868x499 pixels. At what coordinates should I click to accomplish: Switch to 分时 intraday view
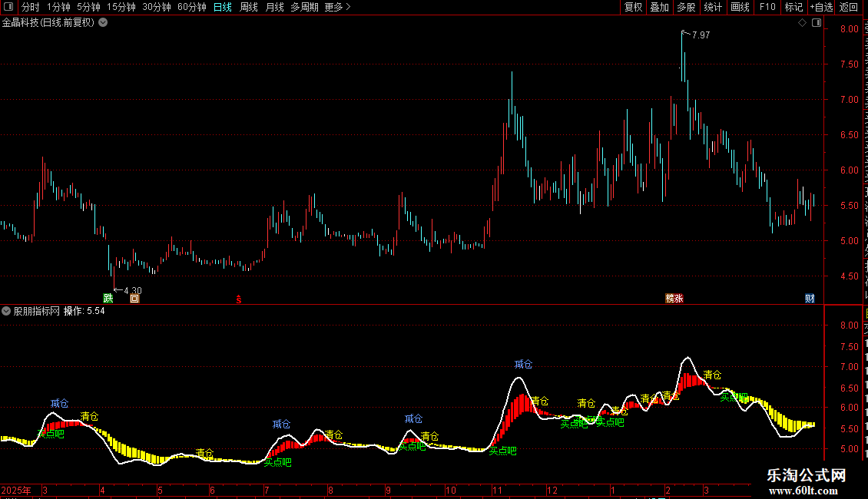(x=31, y=7)
